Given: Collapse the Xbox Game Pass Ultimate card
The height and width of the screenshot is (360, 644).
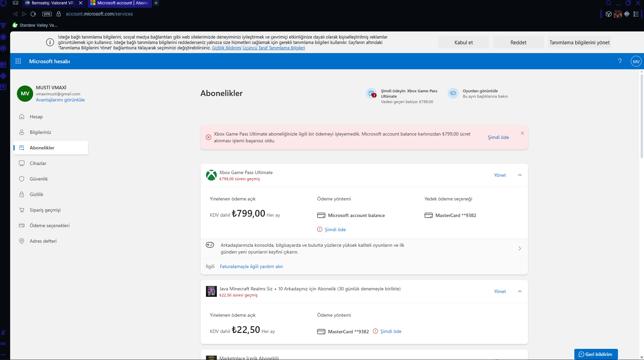Looking at the screenshot, I should click(520, 175).
